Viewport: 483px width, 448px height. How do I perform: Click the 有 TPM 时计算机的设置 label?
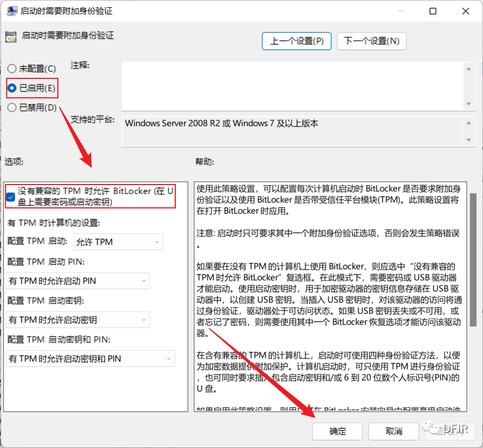pos(53,223)
